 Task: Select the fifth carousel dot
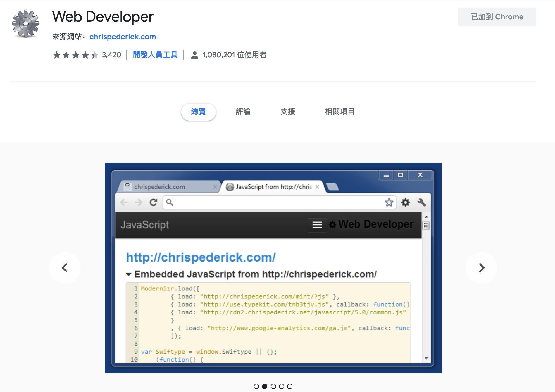[290, 386]
